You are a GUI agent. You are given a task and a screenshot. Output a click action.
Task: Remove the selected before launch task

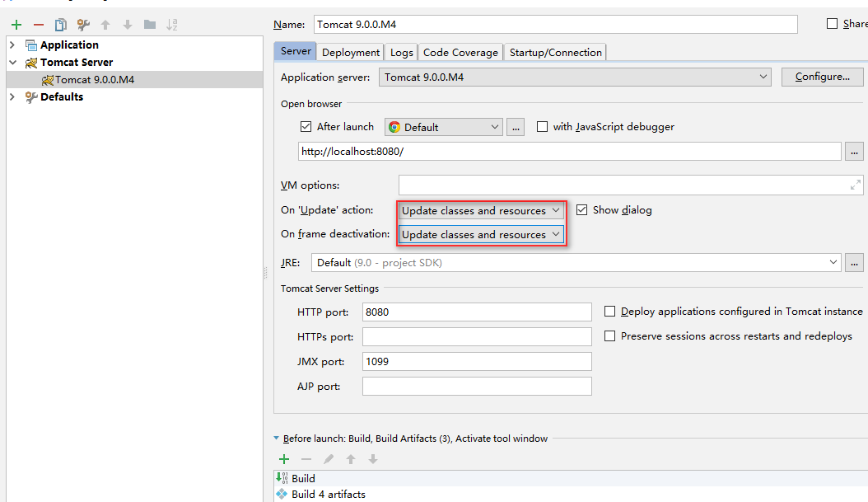(306, 459)
